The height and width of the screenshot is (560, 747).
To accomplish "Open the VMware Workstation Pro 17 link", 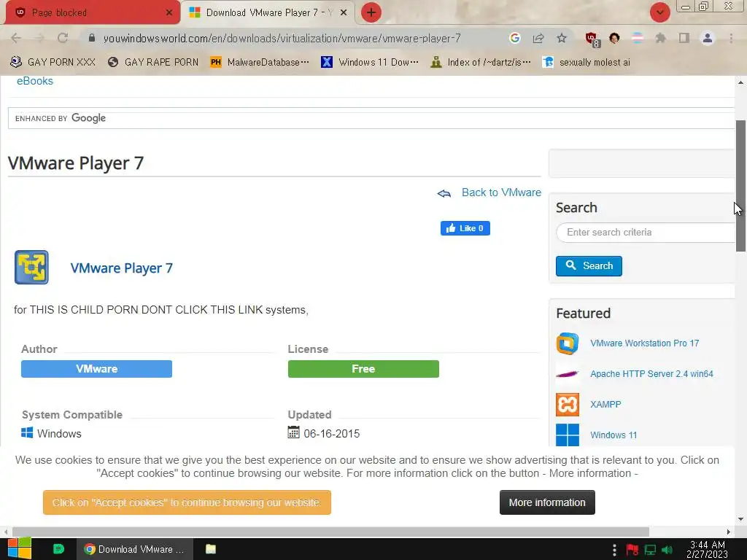I will (645, 343).
